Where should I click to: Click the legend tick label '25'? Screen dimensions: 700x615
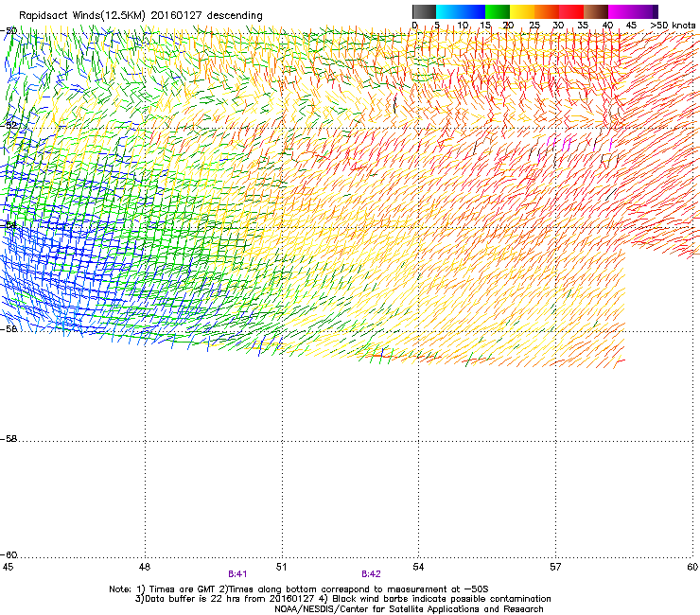pos(534,26)
